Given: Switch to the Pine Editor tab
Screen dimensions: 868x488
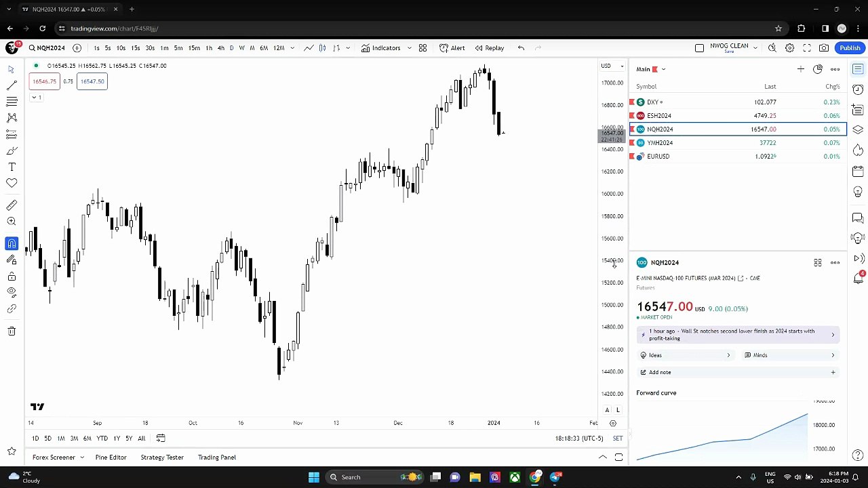Looking at the screenshot, I should click(111, 457).
